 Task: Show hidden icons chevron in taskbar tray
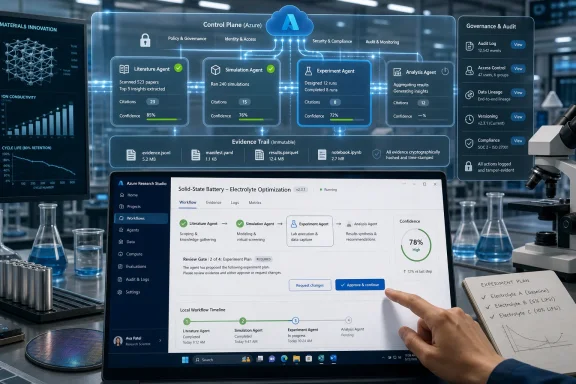coord(383,357)
